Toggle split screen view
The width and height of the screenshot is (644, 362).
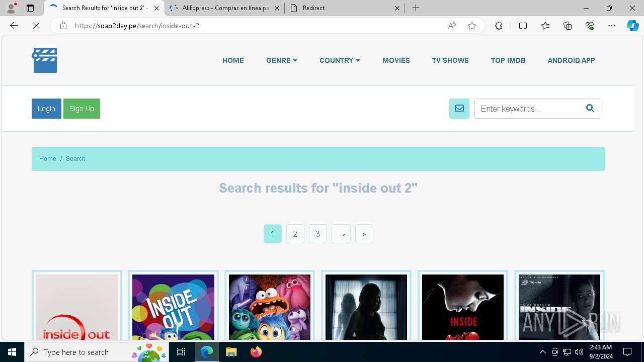point(523,26)
